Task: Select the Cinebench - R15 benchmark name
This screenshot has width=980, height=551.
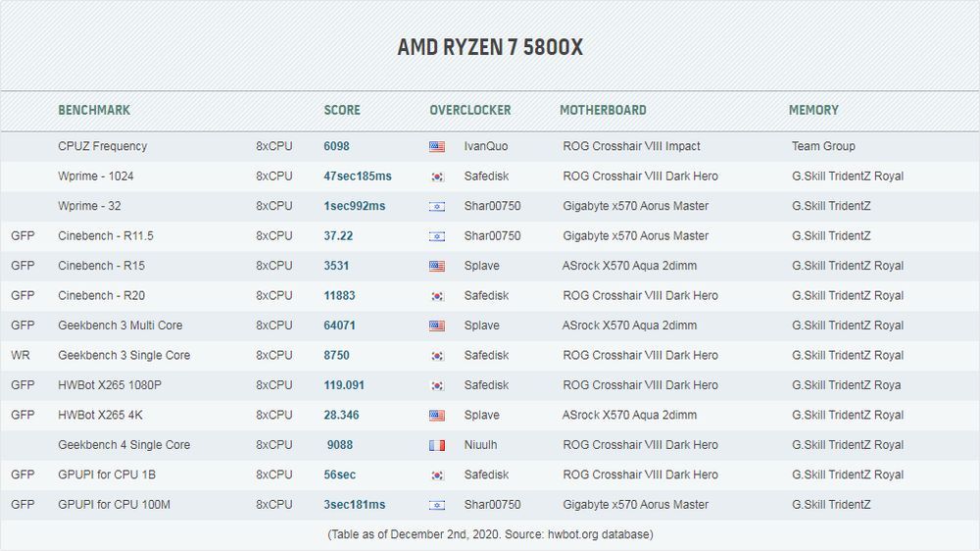Action: click(x=101, y=266)
